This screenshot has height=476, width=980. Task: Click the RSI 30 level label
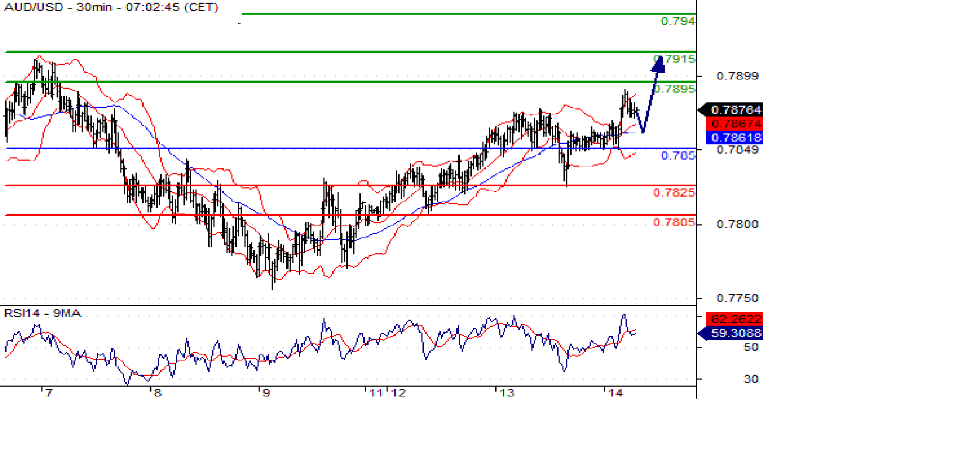(x=751, y=379)
